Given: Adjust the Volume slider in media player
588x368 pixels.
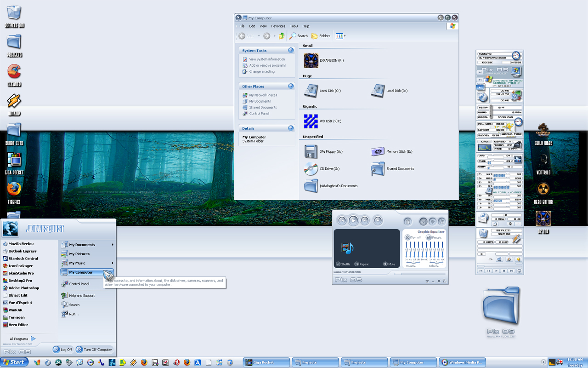Looking at the screenshot, I should click(x=413, y=263).
